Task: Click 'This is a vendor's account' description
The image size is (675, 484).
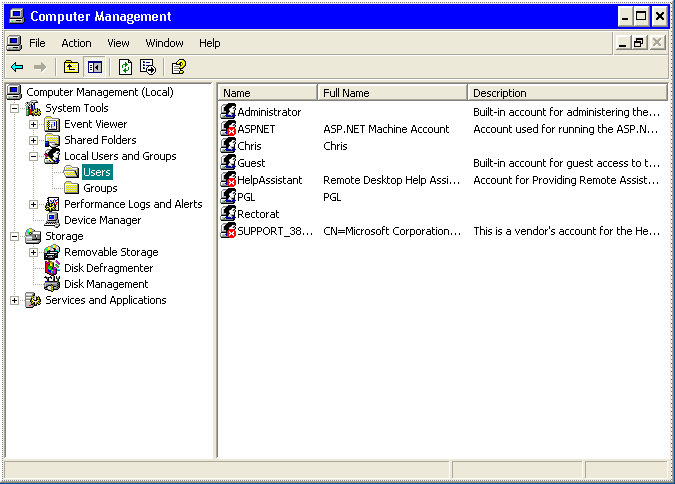Action: pyautogui.click(x=566, y=231)
